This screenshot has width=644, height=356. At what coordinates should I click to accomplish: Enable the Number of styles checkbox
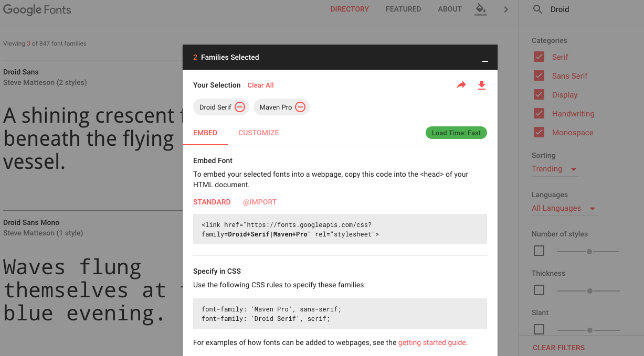(x=539, y=251)
